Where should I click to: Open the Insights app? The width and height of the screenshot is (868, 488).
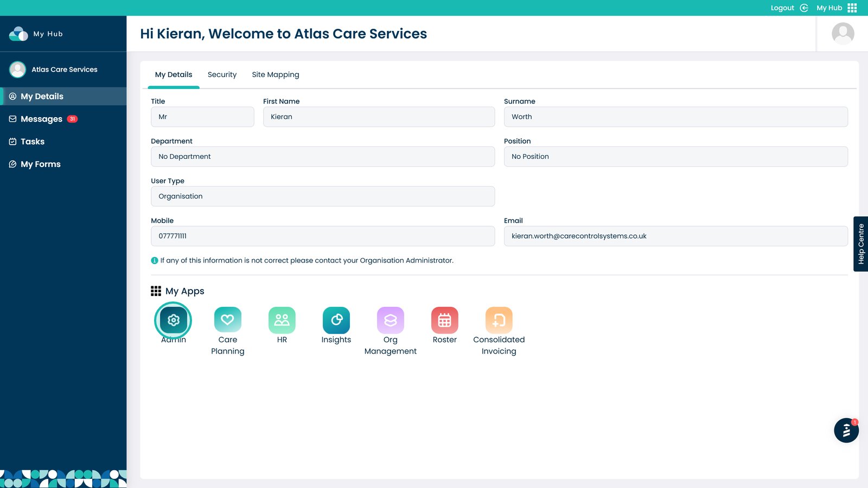(x=336, y=320)
